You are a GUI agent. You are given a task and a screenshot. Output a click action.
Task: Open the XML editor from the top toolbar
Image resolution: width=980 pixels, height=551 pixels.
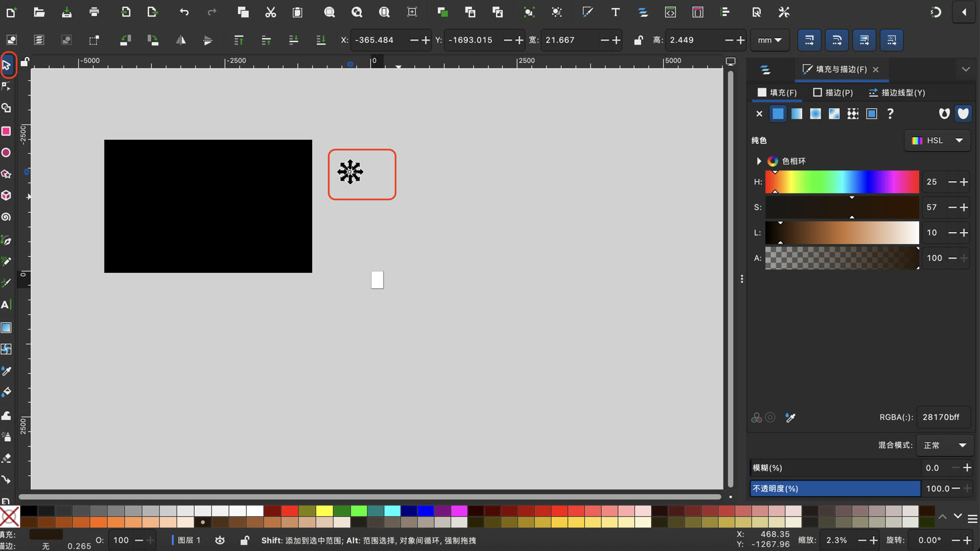670,11
